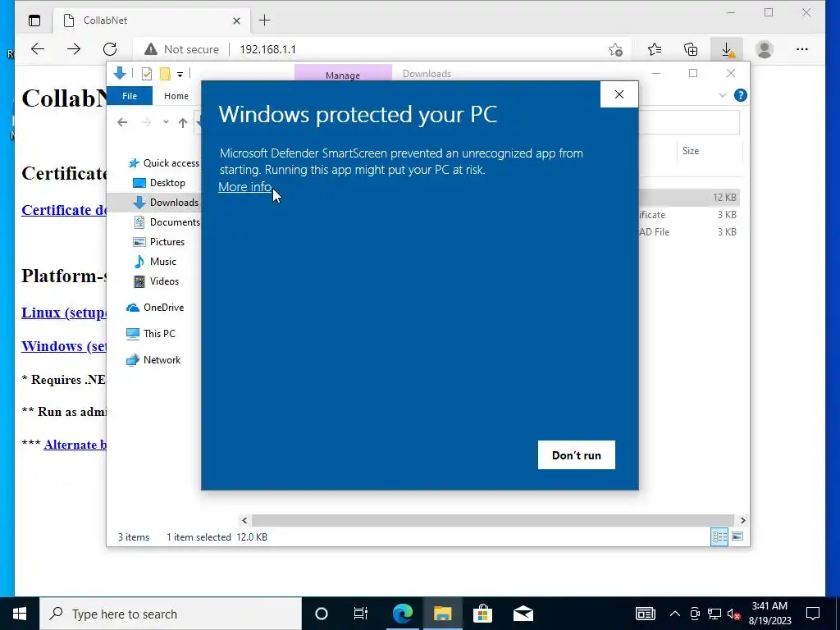Click the Explorer horizontal scrollbar right arrow
The image size is (840, 630).
742,520
